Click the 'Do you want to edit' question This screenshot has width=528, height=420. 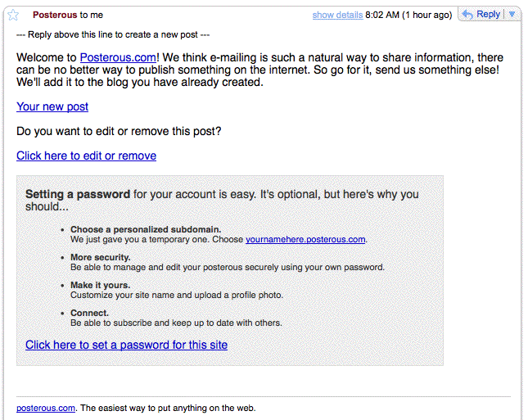click(119, 131)
